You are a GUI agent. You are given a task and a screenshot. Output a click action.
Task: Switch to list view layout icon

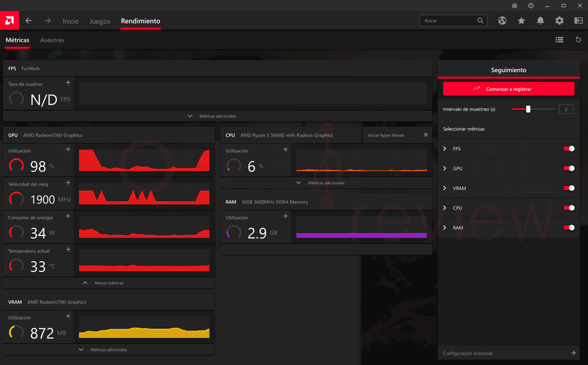560,39
